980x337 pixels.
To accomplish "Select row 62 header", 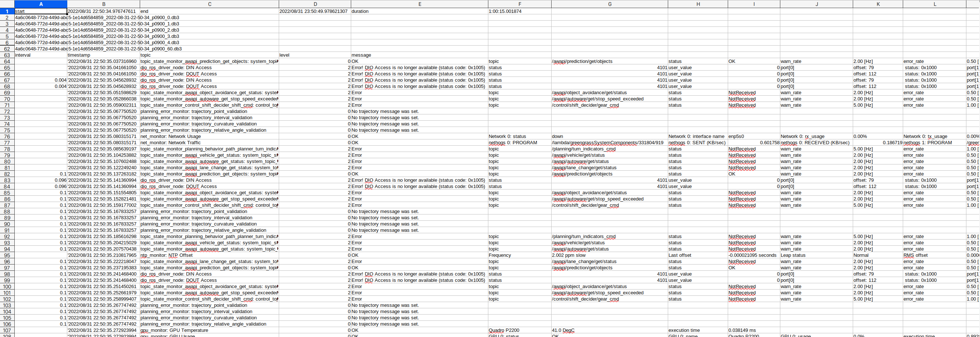I will tap(7, 49).
